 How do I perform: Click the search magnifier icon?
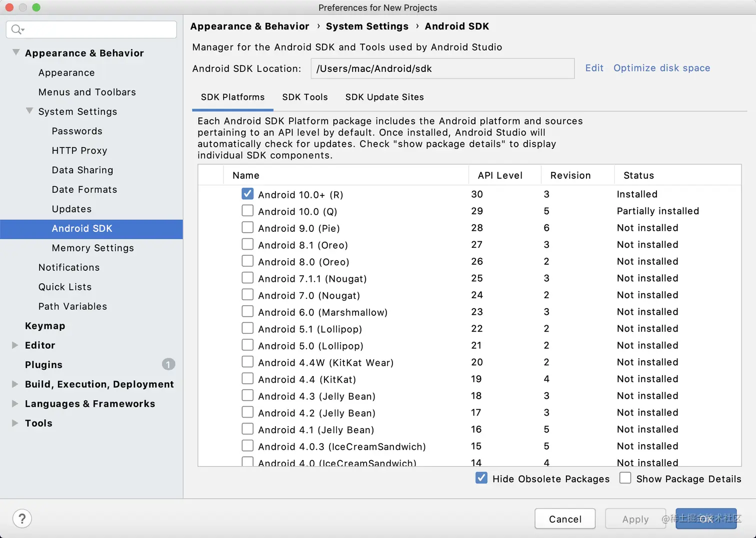point(17,29)
